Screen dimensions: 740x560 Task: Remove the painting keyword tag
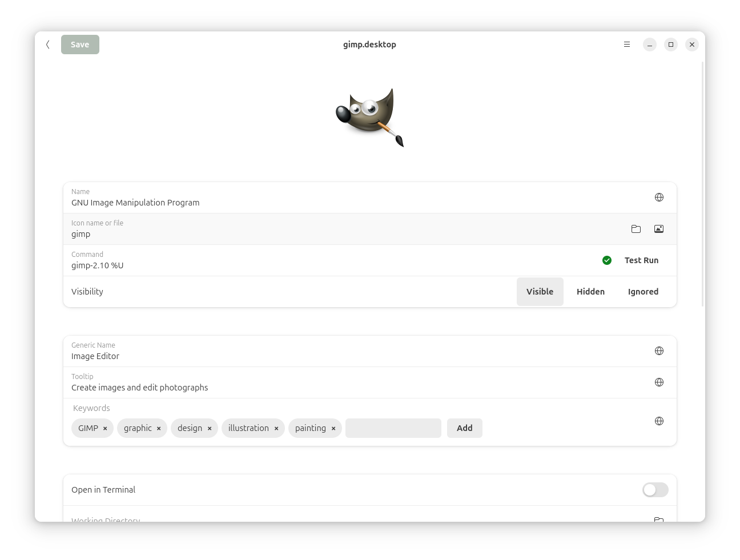click(333, 428)
